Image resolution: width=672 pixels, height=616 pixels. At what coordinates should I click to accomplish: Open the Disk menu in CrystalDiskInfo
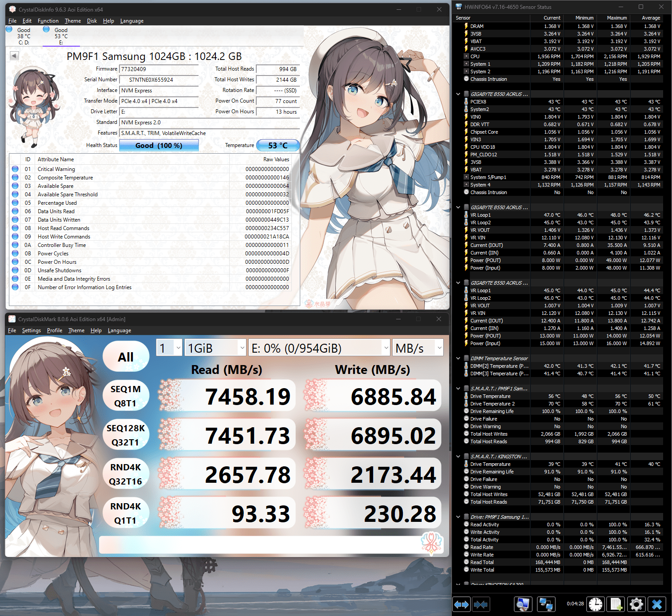coord(92,21)
